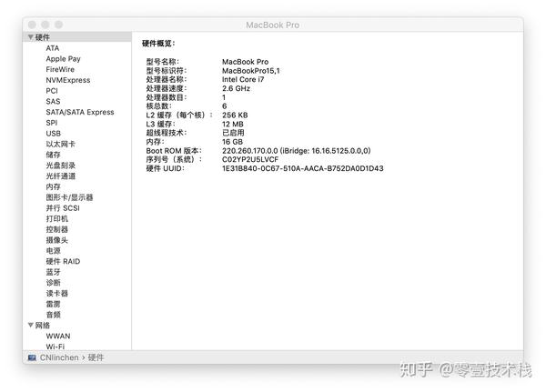Screen dimensions: 546x392
Task: Close the MacBook Pro window
Action: tap(32, 25)
